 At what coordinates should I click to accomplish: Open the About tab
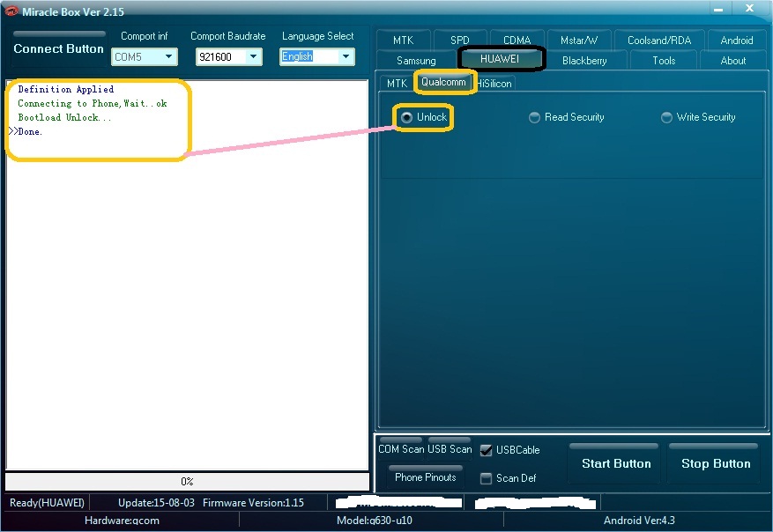[733, 61]
